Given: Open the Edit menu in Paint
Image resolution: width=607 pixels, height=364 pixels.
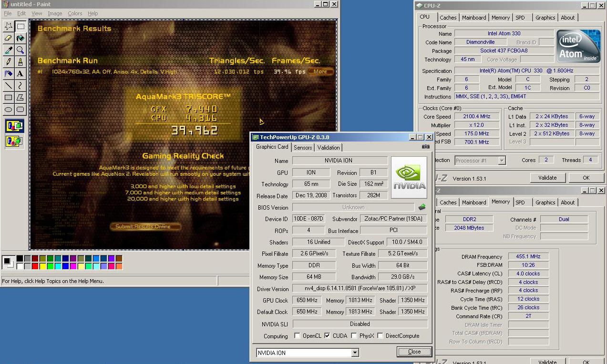Looking at the screenshot, I should [x=21, y=13].
